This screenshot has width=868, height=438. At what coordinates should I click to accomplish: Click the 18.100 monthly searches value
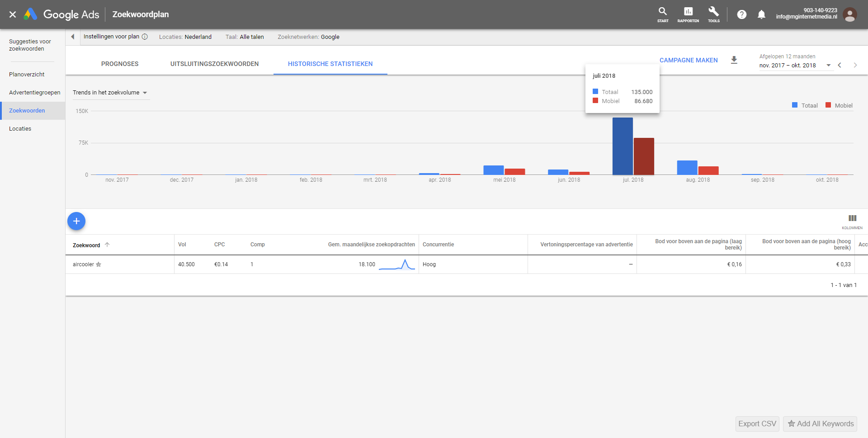pos(367,264)
